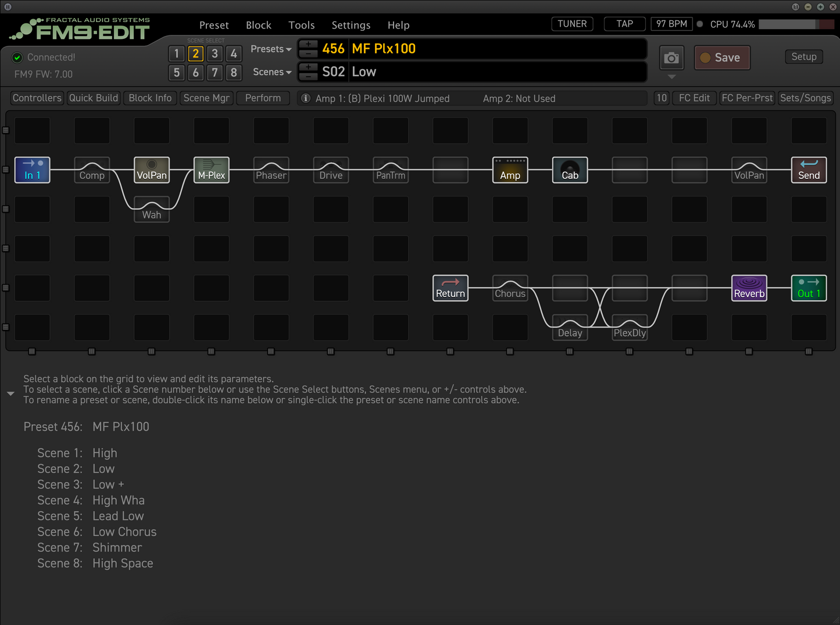Select the In 1 input block
Viewport: 840px width, 625px height.
coord(32,170)
